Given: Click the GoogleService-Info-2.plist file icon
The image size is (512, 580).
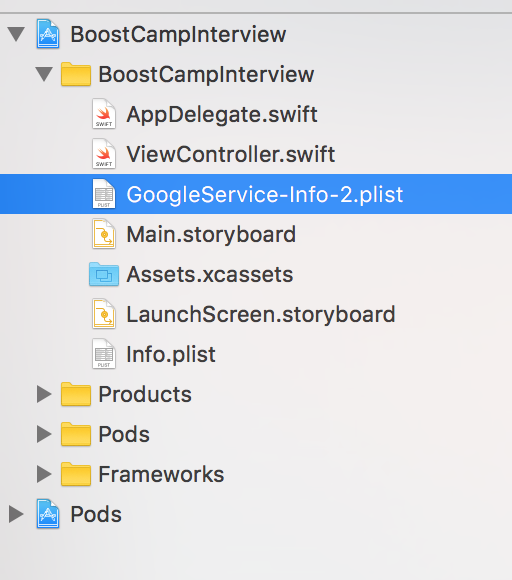Looking at the screenshot, I should click(x=104, y=194).
